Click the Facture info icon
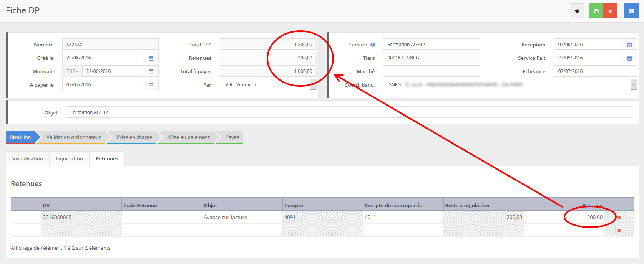Image resolution: width=644 pixels, height=264 pixels. [373, 45]
